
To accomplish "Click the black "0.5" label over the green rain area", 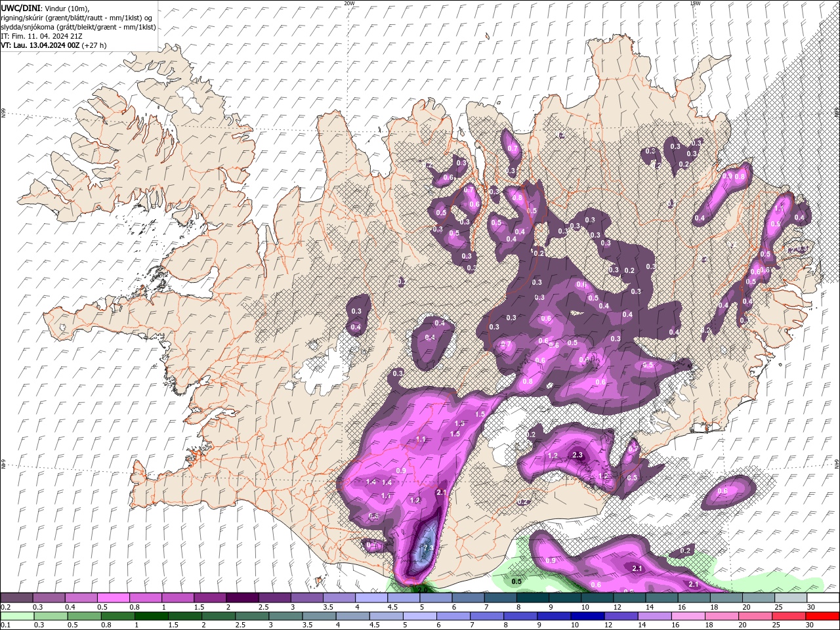I will [516, 581].
